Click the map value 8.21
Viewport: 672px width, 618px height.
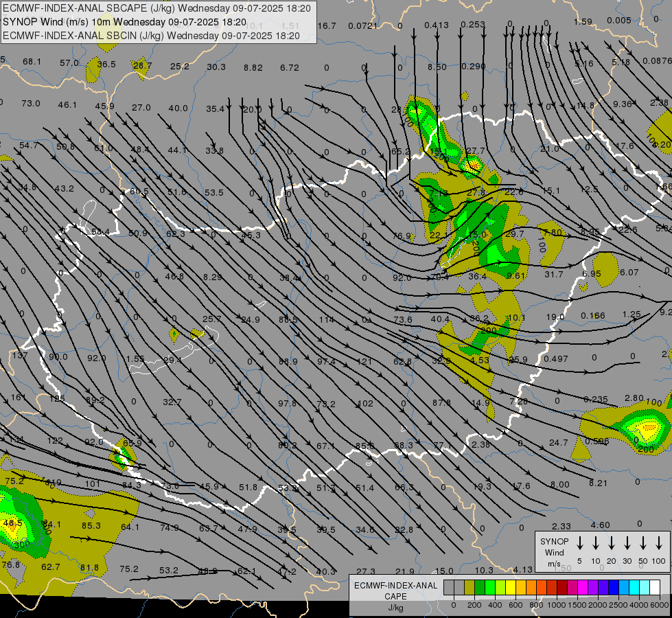(x=598, y=483)
